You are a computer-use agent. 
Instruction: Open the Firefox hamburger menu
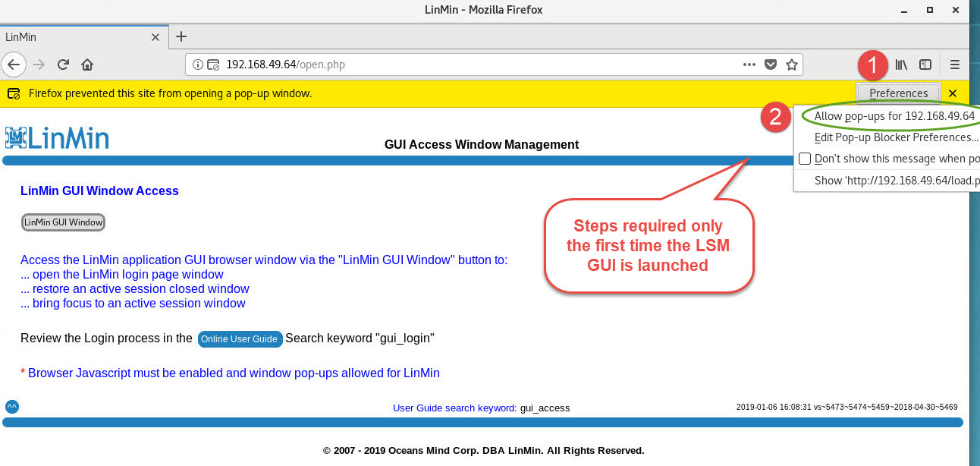pos(955,65)
